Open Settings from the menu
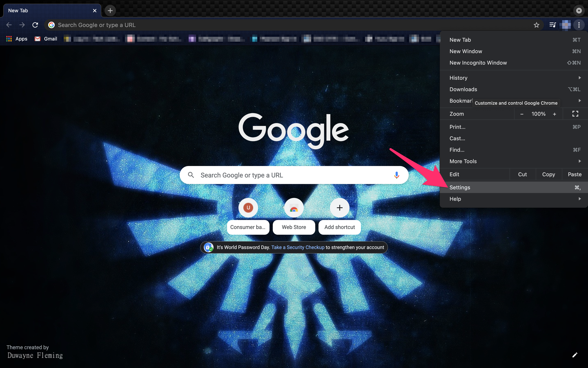The image size is (588, 368). [514, 187]
